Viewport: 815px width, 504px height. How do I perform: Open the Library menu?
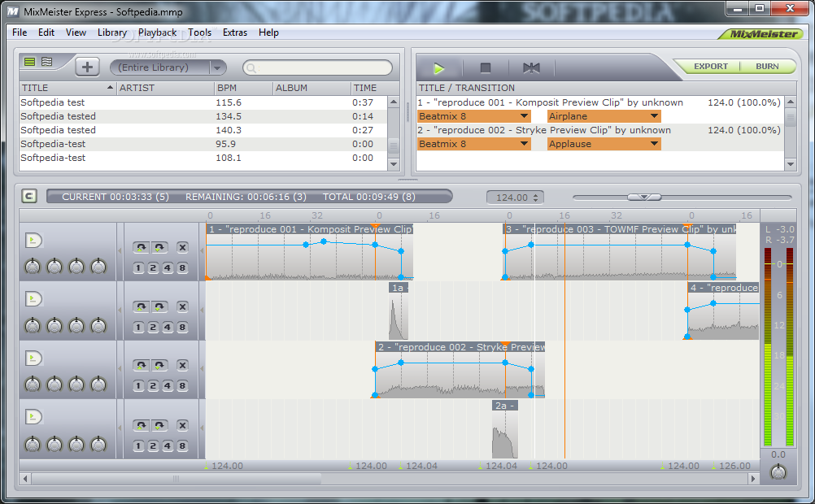click(112, 33)
